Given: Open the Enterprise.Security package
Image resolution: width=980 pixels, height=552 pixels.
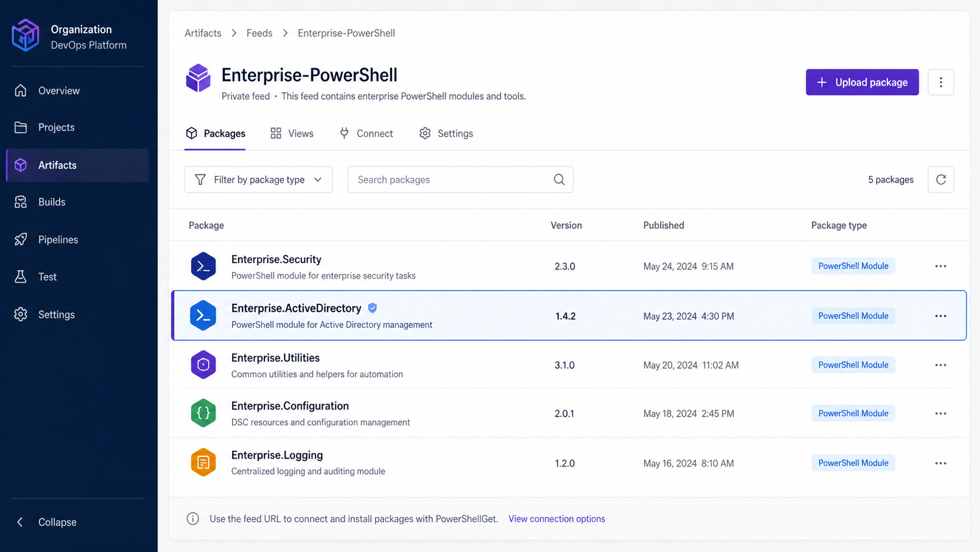Looking at the screenshot, I should (x=276, y=259).
